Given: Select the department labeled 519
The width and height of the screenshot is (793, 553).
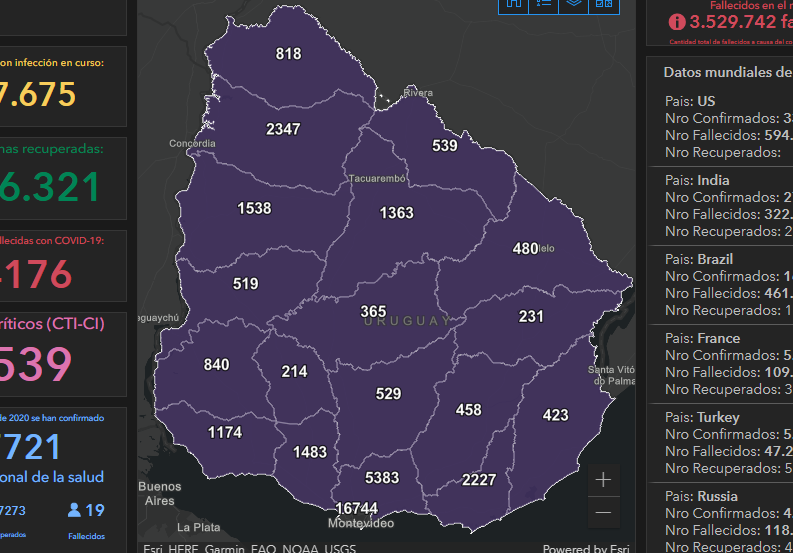Looking at the screenshot, I should tap(246, 283).
